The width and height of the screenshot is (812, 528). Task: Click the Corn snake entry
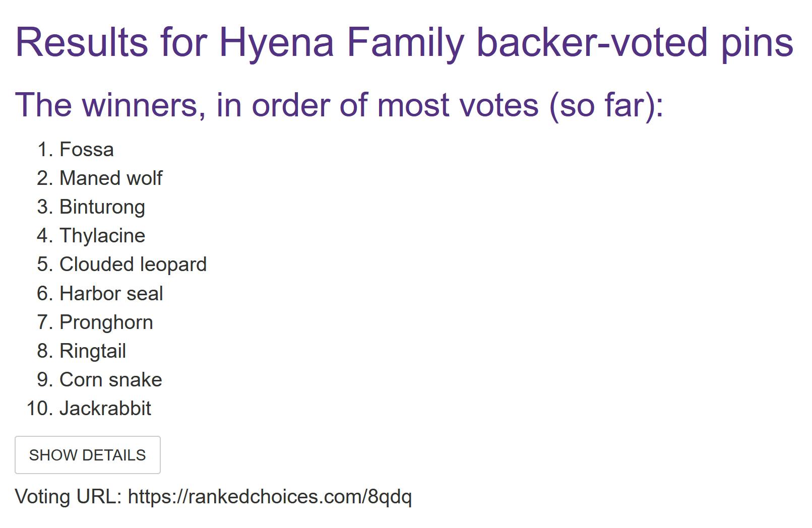click(110, 380)
